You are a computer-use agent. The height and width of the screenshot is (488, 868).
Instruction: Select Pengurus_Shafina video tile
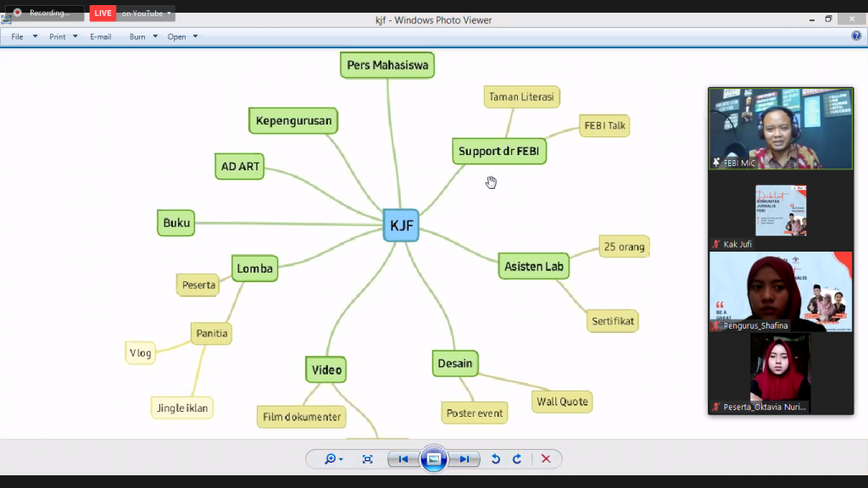click(780, 291)
